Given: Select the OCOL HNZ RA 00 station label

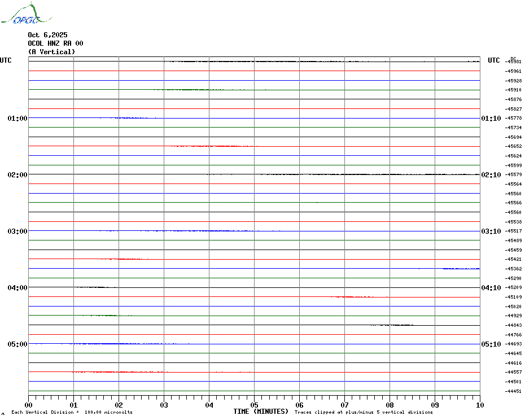Looking at the screenshot, I should [55, 43].
